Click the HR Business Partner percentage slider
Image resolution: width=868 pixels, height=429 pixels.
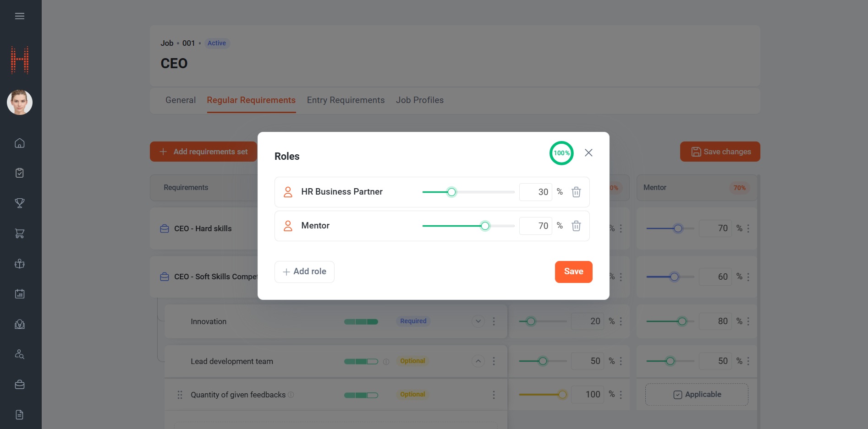(x=468, y=192)
